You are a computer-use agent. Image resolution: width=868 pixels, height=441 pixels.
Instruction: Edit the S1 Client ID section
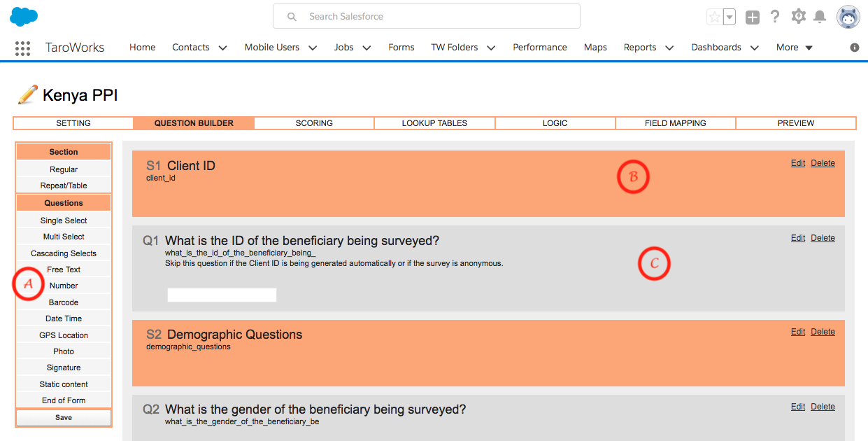(x=798, y=163)
